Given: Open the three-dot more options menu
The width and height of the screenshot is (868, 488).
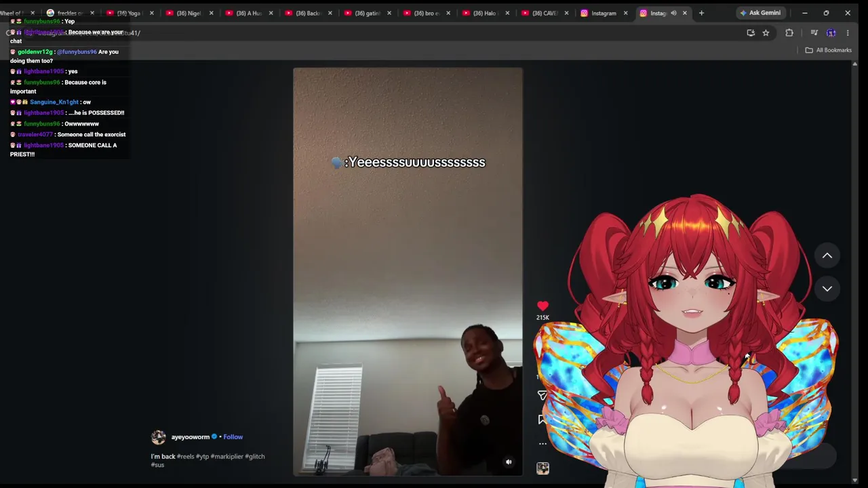Looking at the screenshot, I should coord(542,444).
